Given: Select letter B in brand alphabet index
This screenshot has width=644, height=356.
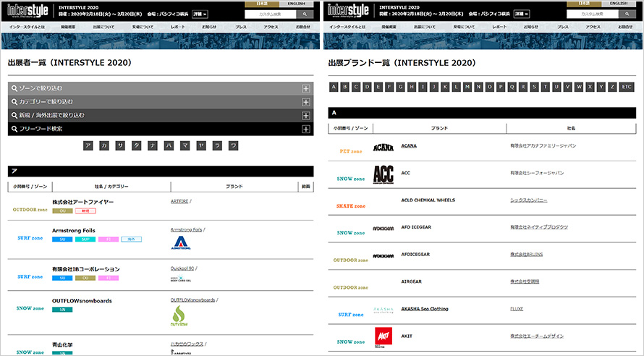Looking at the screenshot, I should tap(345, 87).
